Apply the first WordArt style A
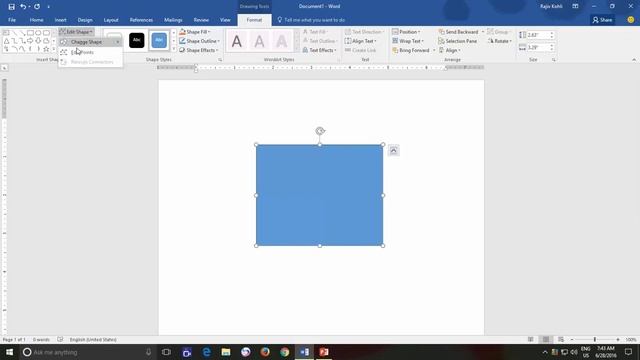The image size is (640, 360). point(237,41)
